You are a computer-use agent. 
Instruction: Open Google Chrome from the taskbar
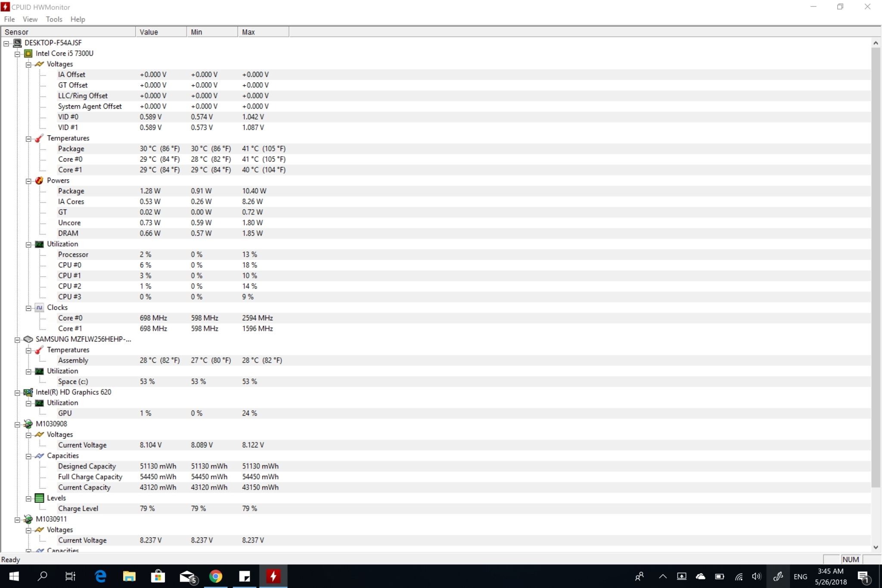pyautogui.click(x=215, y=576)
